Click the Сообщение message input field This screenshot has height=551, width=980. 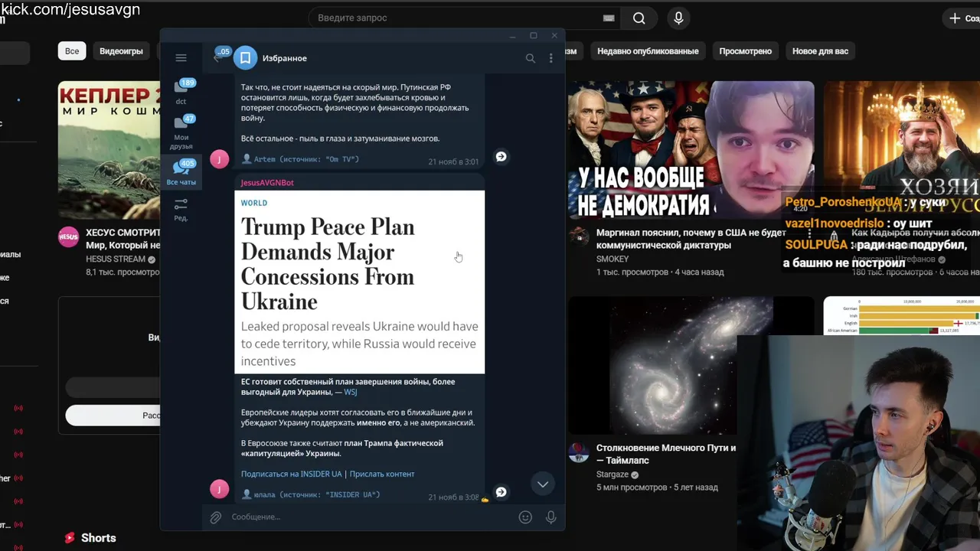click(370, 517)
